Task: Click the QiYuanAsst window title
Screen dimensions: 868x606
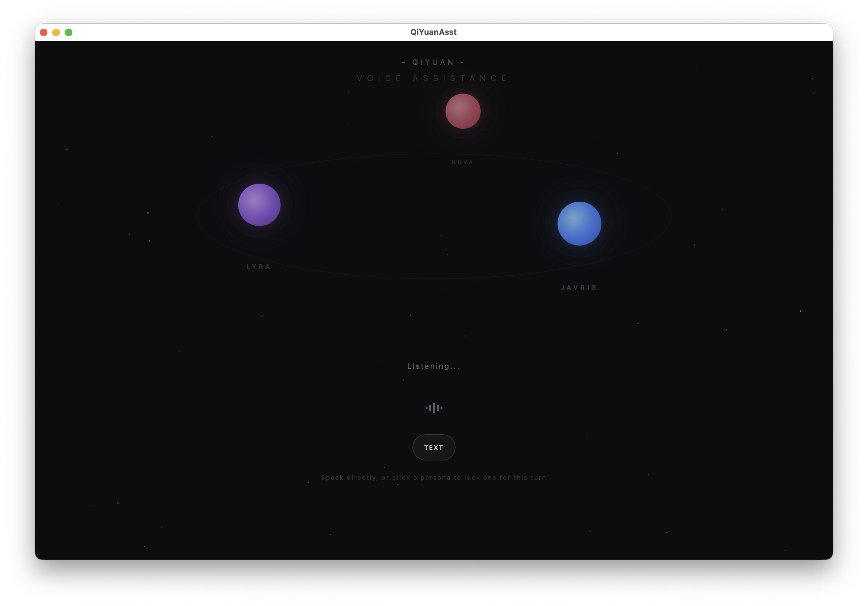Action: click(434, 32)
